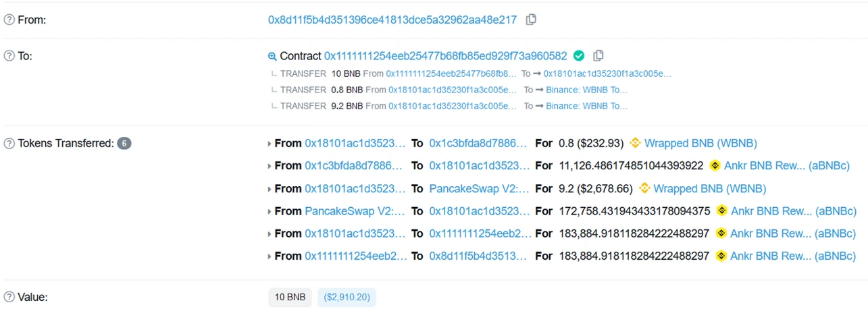Open sender address 0x8d11f5b4d351396ce...

392,20
